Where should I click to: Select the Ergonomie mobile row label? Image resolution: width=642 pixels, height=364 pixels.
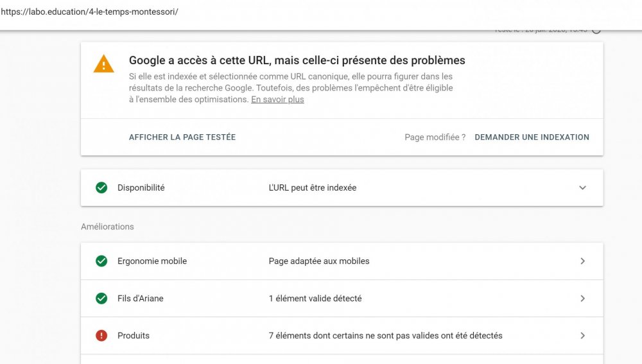coord(152,261)
